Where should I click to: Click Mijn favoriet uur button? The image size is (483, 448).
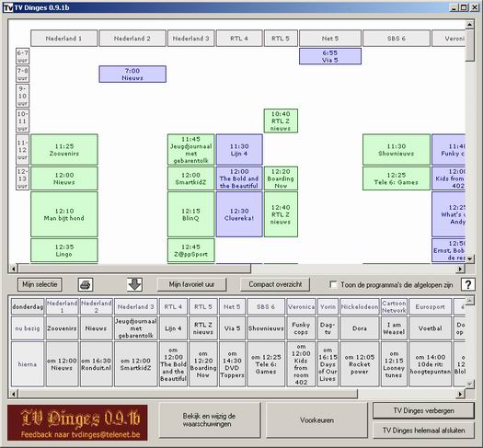click(x=191, y=284)
